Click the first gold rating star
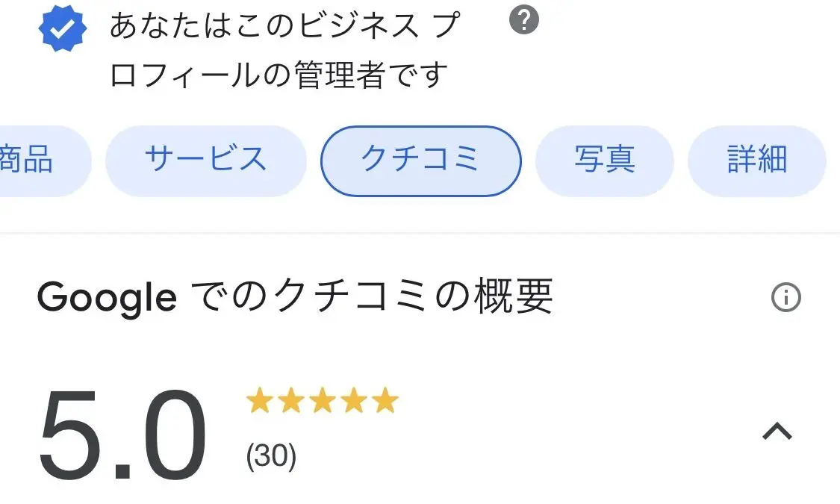The height and width of the screenshot is (504, 840). point(259,402)
